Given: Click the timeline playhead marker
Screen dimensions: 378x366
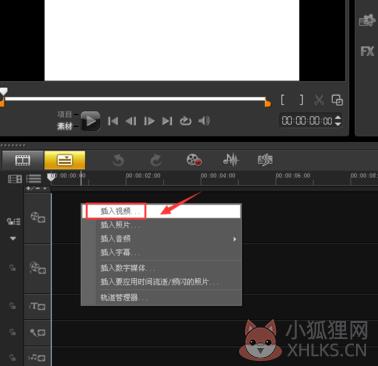Looking at the screenshot, I should tap(51, 177).
